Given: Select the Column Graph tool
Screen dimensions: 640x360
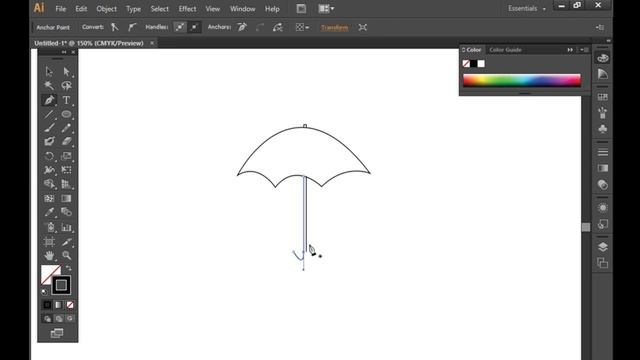Looking at the screenshot, I should [66, 227].
